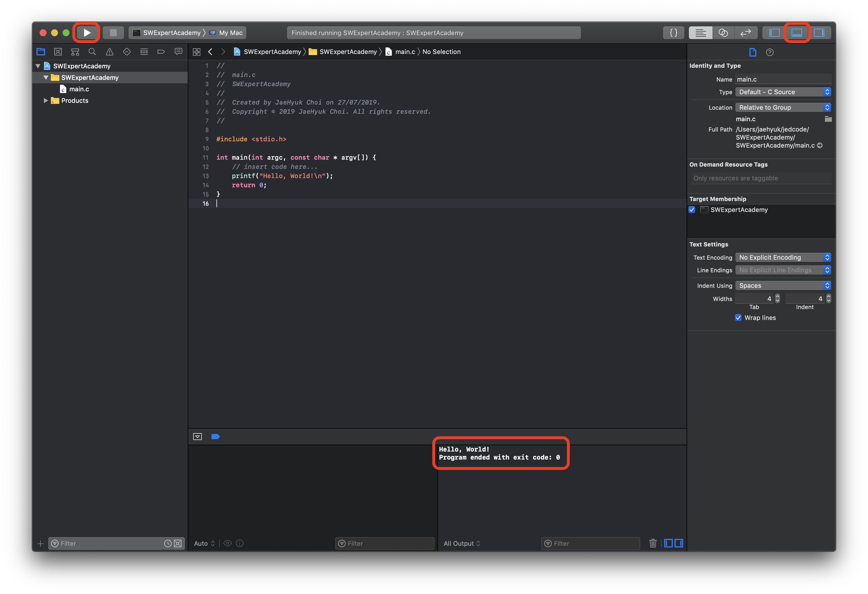This screenshot has width=868, height=594.
Task: Toggle the Debug area visibility
Action: 797,32
